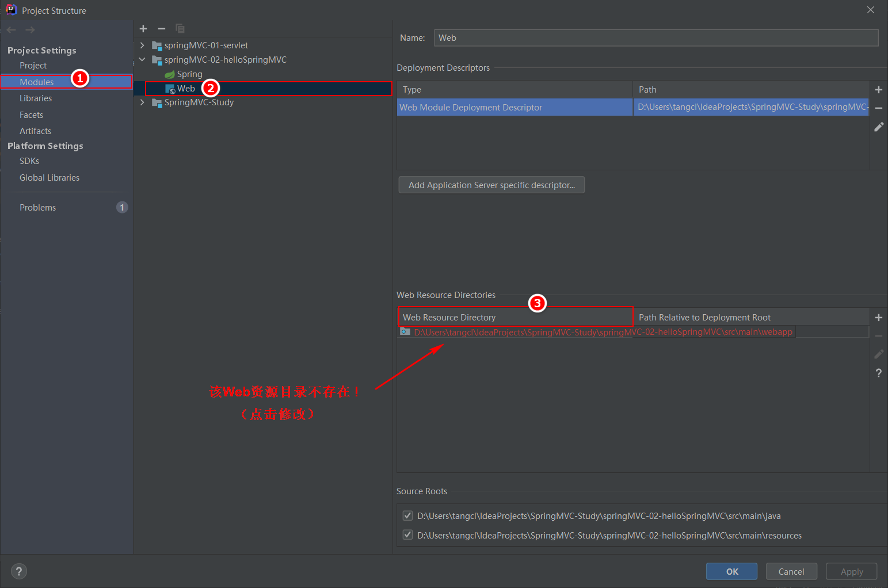Add a web resource directory with plus icon
888x588 pixels.
pyautogui.click(x=879, y=318)
